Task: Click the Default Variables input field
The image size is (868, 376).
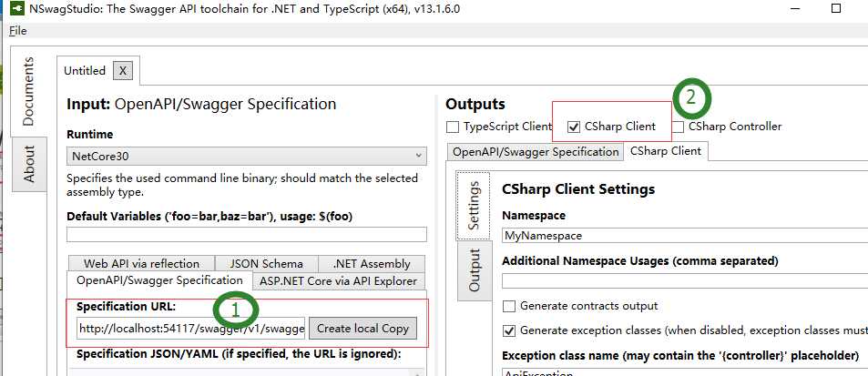Action: pyautogui.click(x=246, y=235)
